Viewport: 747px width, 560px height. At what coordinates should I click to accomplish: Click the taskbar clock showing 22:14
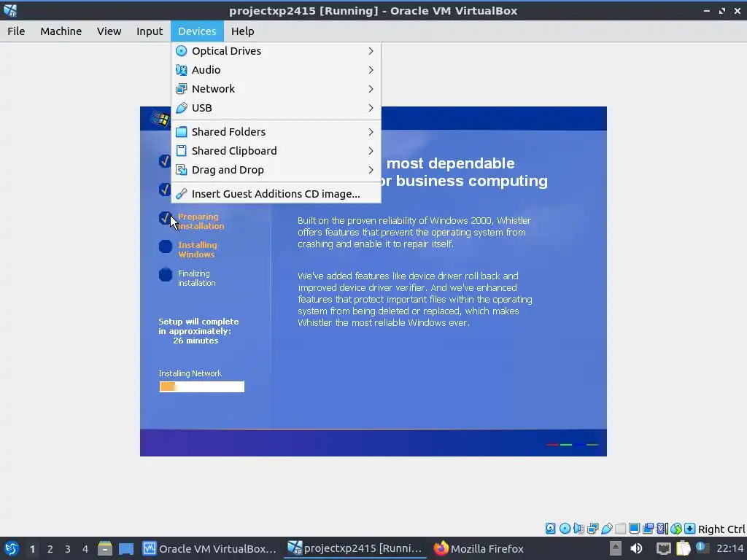729,548
